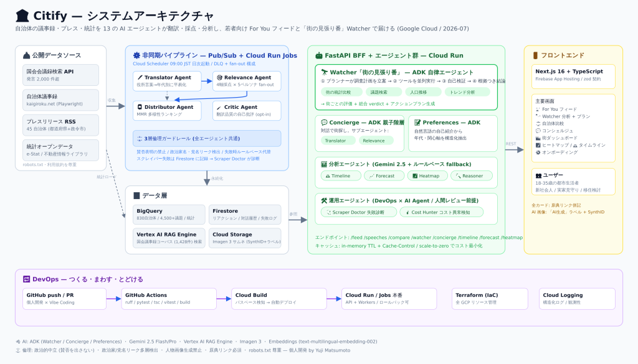Click the robot icon beside FastAPI BFF
This screenshot has height=364, width=638.
tap(319, 55)
